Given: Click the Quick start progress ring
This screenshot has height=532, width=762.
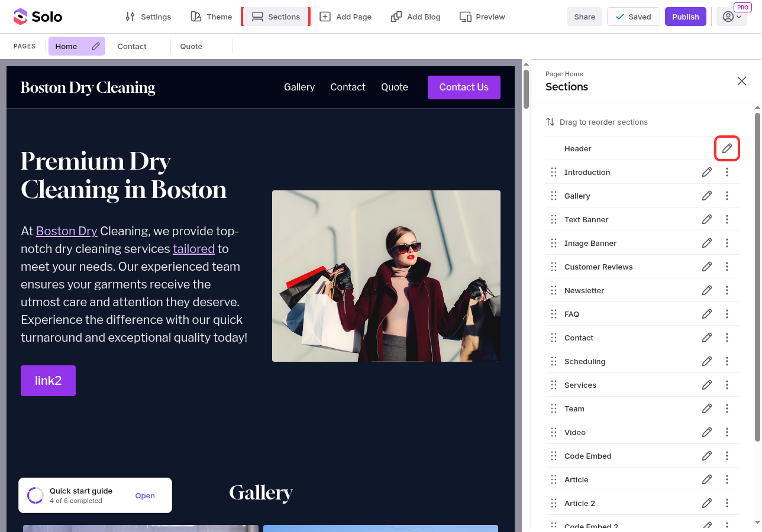Looking at the screenshot, I should (x=35, y=495).
